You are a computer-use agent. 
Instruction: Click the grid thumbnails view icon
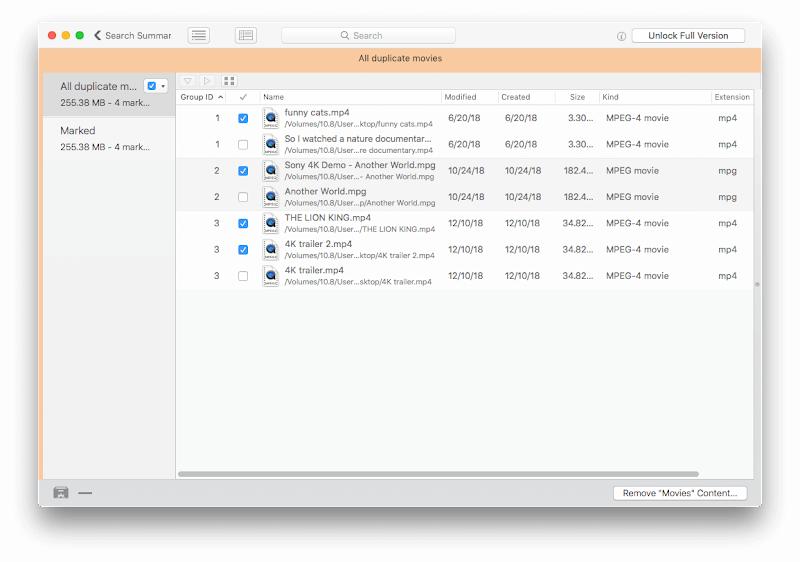coord(230,81)
